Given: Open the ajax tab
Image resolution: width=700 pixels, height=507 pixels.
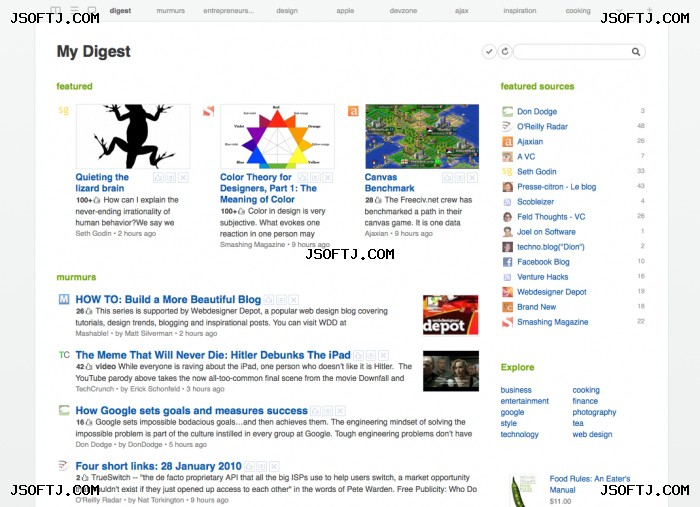Looking at the screenshot, I should [462, 11].
